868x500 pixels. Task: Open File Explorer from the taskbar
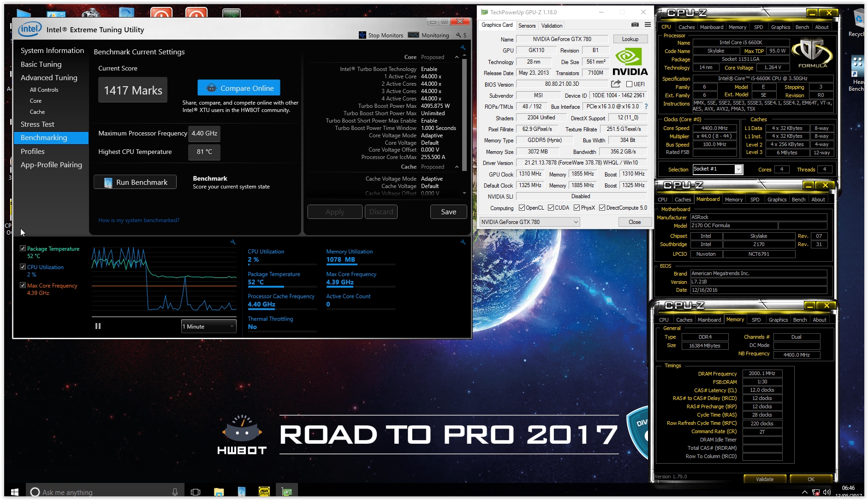(219, 492)
